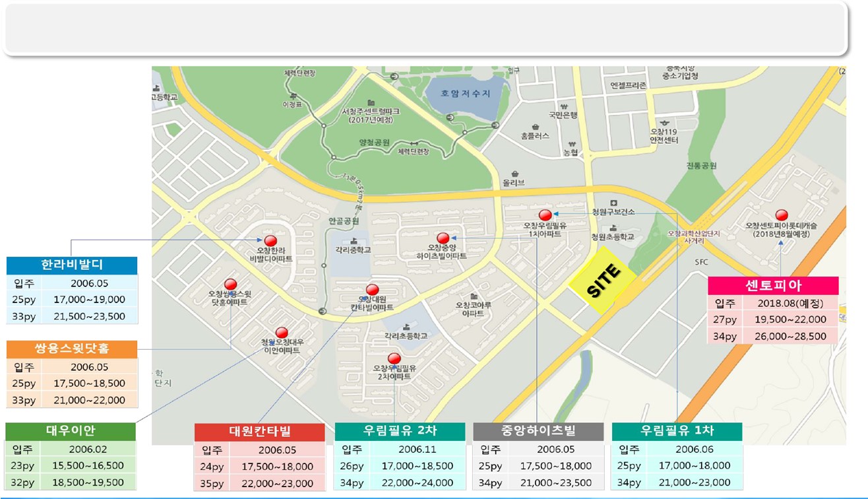This screenshot has width=868, height=499.
Task: Click the red pin at 오창한라 비발디아파트
Action: (x=270, y=241)
